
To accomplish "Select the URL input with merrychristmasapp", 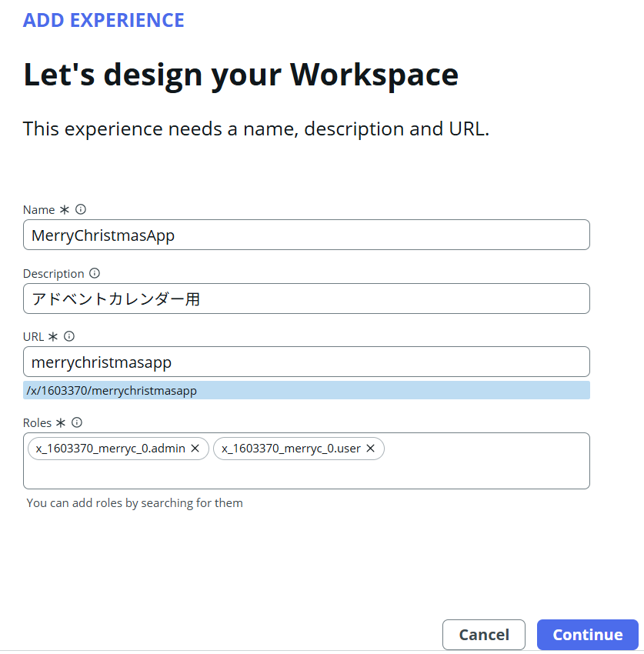I will click(306, 362).
